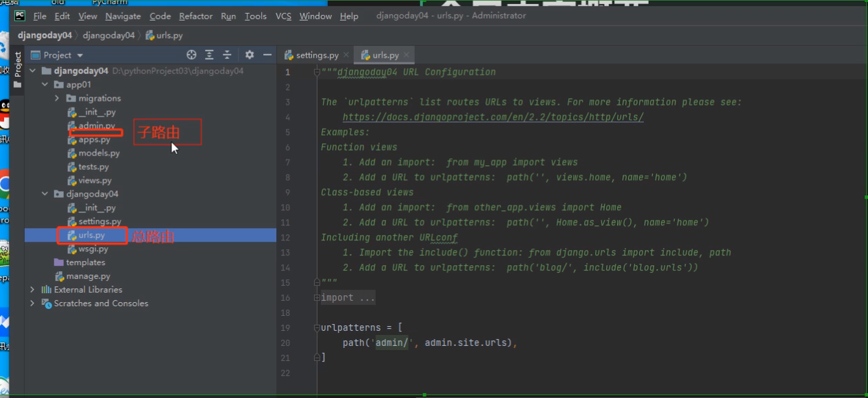Open the File menu

pyautogui.click(x=40, y=16)
